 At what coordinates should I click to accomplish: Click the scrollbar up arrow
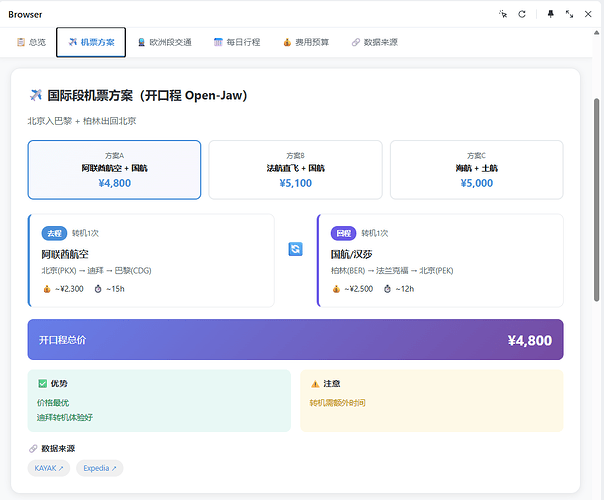pyautogui.click(x=596, y=33)
